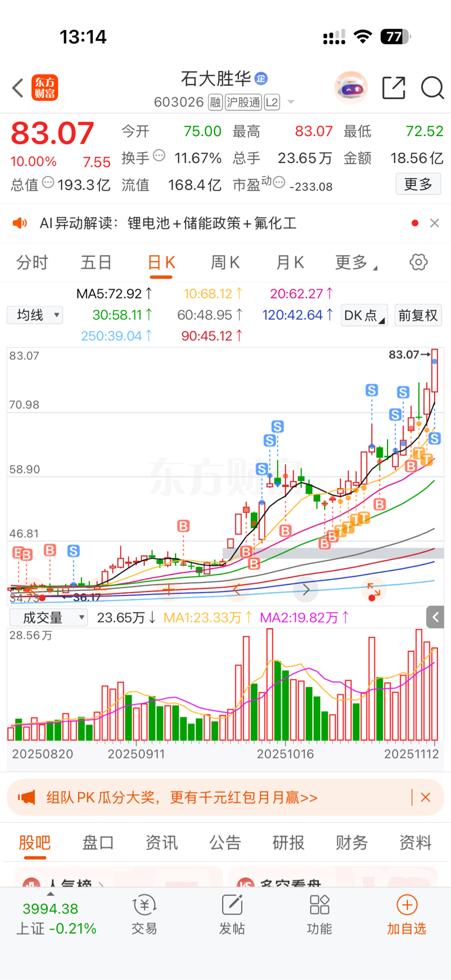
Task: Tap info icon beside 换手
Action: [159, 156]
